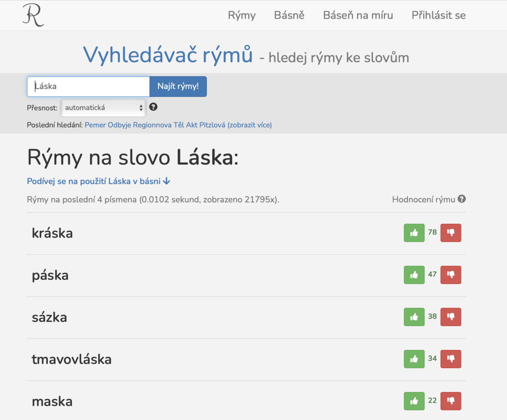Screen dimensions: 507x420
Task: Open the Rýmy menu item
Action: pyautogui.click(x=242, y=15)
